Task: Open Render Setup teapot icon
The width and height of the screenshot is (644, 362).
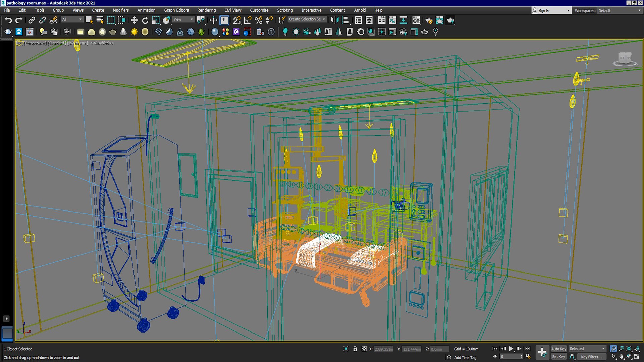Action: (x=429, y=20)
